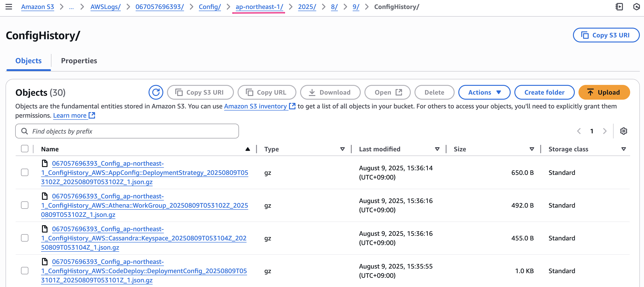Click the orange Upload button
This screenshot has height=287, width=644.
pyautogui.click(x=604, y=92)
